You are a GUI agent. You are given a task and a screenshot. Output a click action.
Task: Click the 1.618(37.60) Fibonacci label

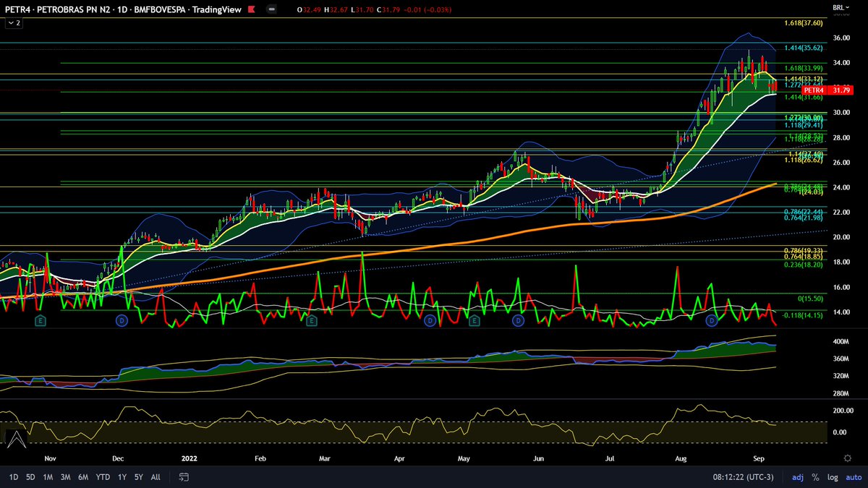pos(804,23)
